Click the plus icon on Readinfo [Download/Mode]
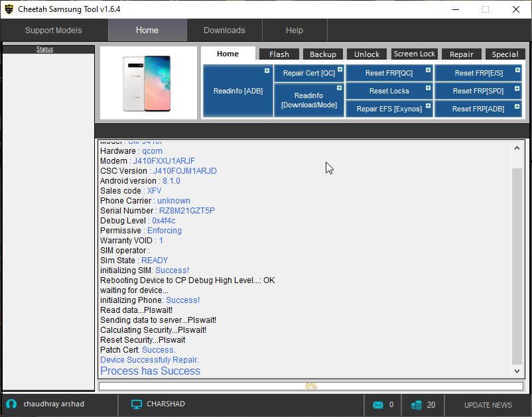 point(339,88)
